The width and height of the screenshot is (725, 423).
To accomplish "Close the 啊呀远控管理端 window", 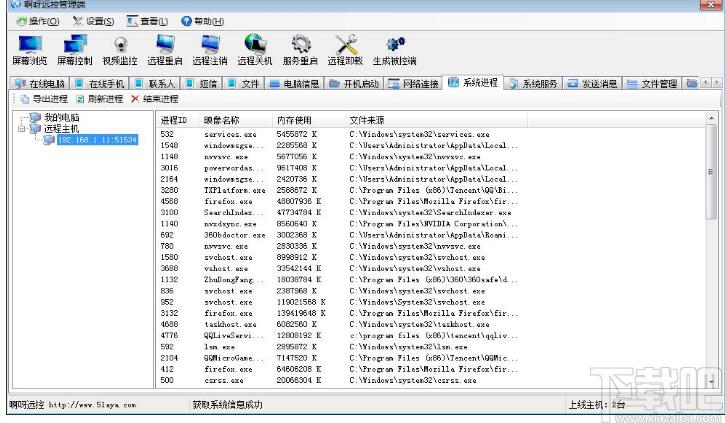I will (710, 5).
